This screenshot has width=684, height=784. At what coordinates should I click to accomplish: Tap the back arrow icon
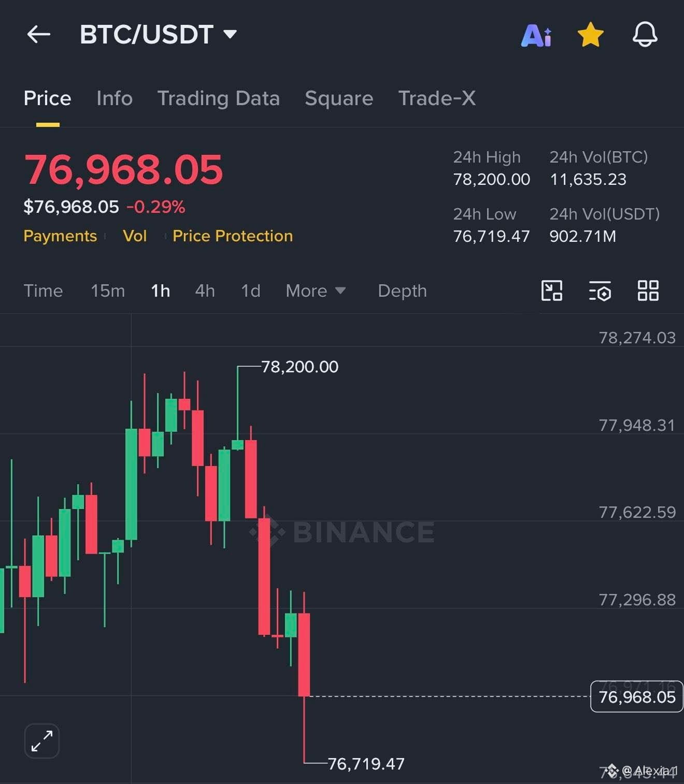(x=39, y=35)
